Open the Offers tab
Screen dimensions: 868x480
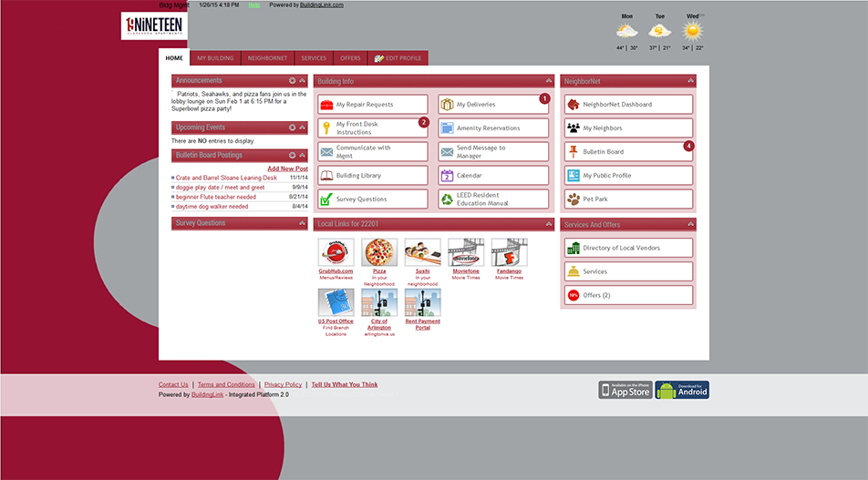(x=350, y=58)
